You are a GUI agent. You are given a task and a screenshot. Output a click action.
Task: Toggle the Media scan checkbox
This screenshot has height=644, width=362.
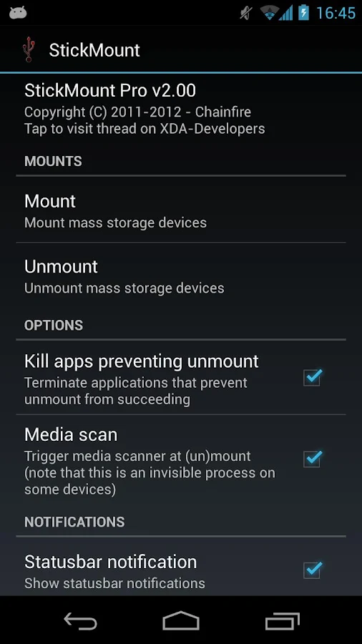pos(313,459)
